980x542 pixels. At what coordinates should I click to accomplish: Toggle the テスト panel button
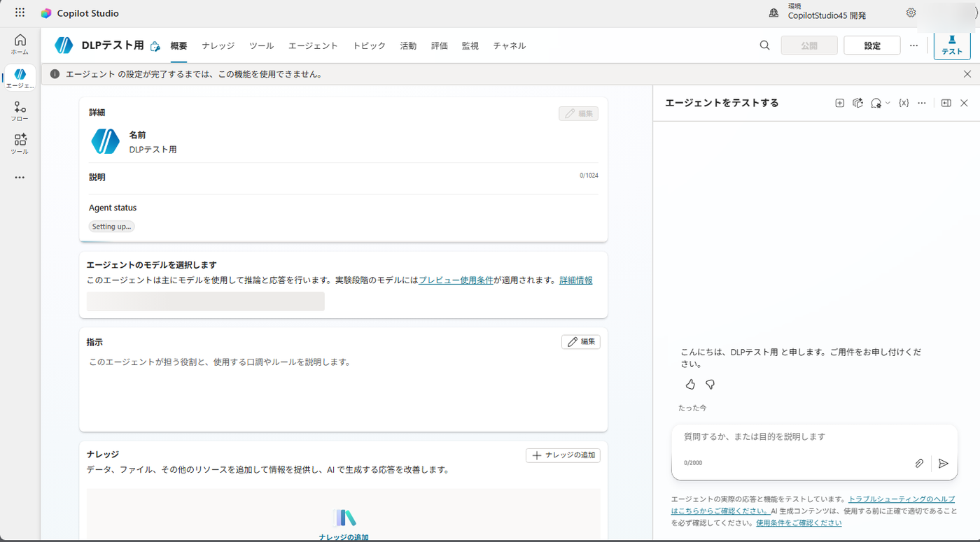coord(952,45)
